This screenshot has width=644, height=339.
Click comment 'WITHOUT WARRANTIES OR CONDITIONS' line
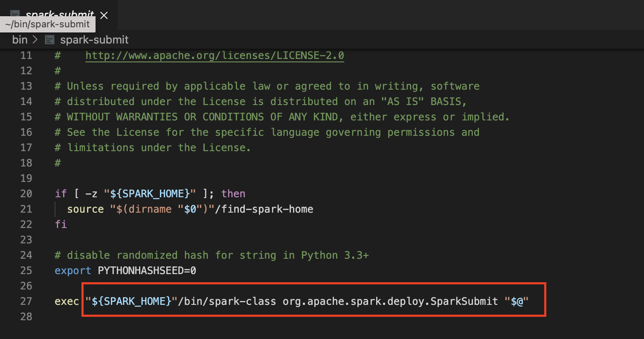[x=282, y=117]
